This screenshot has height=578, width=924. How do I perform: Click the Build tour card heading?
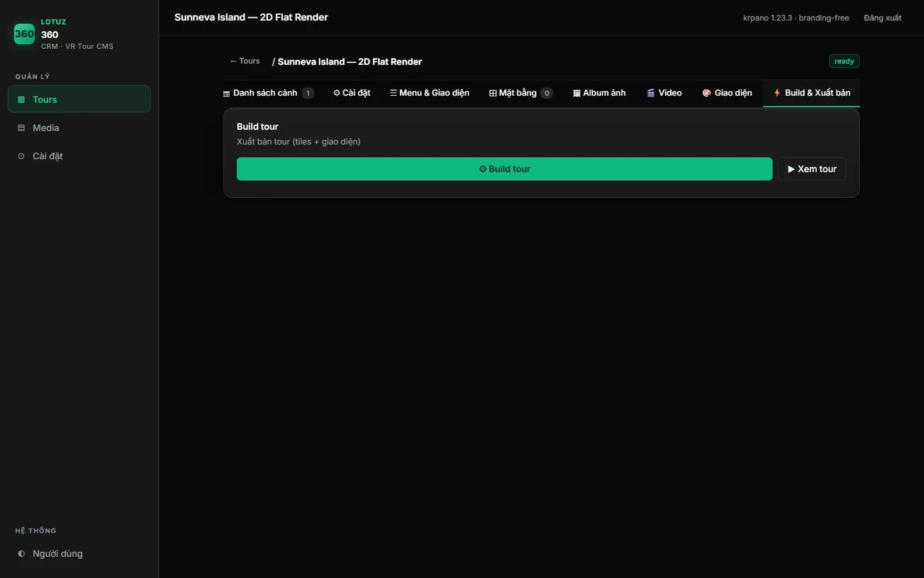pyautogui.click(x=257, y=127)
